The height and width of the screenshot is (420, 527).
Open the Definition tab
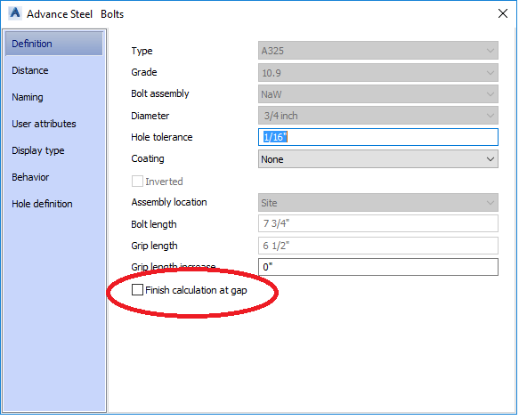click(53, 44)
